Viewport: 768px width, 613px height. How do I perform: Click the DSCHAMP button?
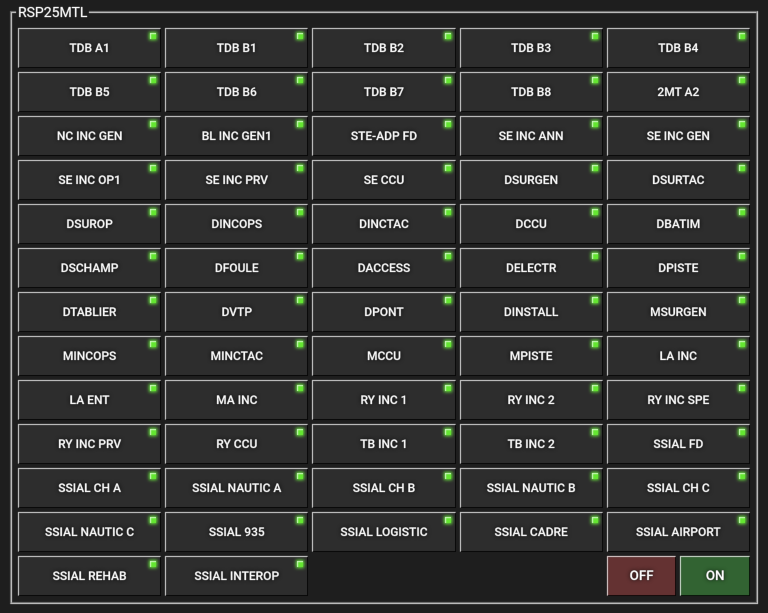[89, 268]
